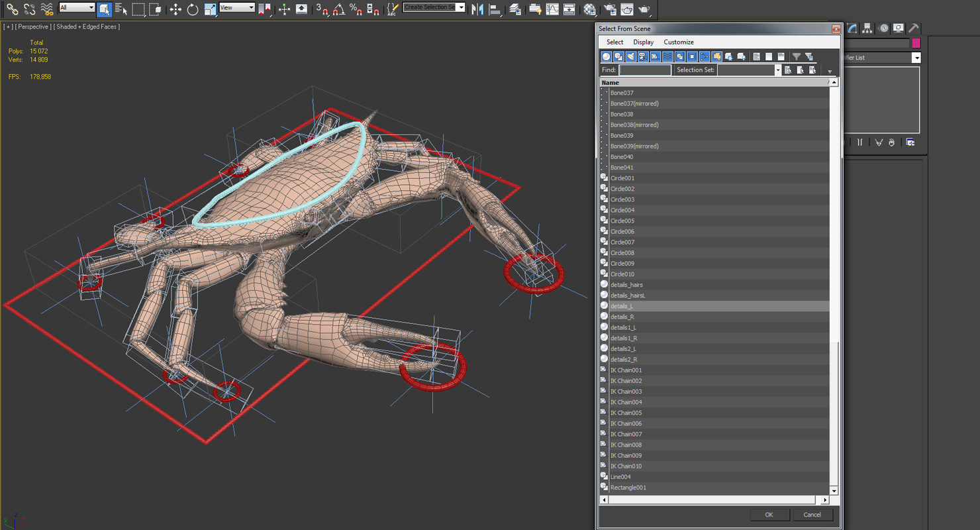This screenshot has width=980, height=530.
Task: Click Cancel in Select From Scene
Action: (812, 515)
